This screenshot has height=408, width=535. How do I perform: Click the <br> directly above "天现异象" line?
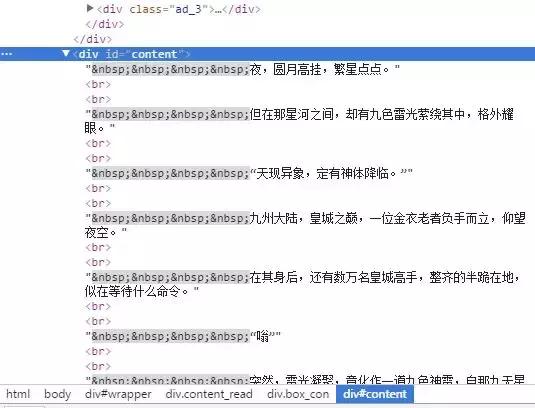pyautogui.click(x=98, y=158)
